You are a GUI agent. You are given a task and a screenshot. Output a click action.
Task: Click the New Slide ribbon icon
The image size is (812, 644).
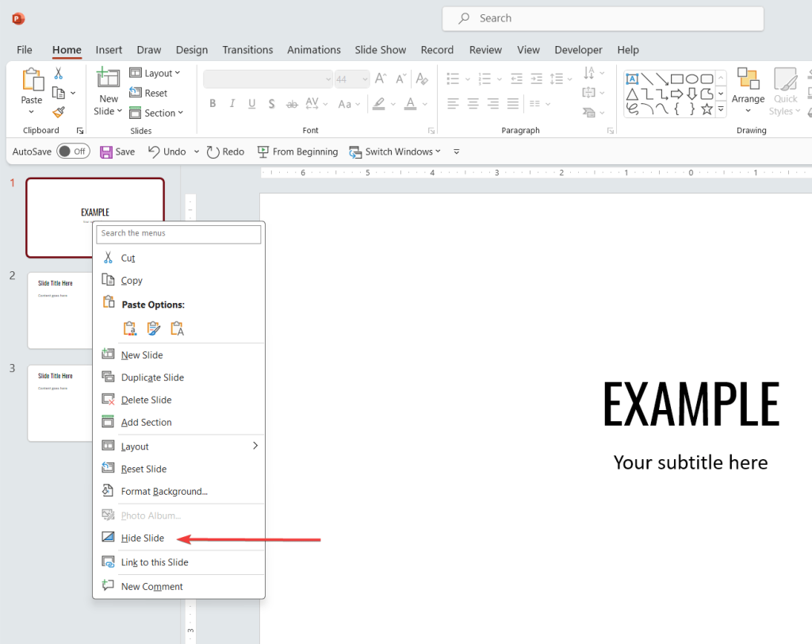(108, 78)
